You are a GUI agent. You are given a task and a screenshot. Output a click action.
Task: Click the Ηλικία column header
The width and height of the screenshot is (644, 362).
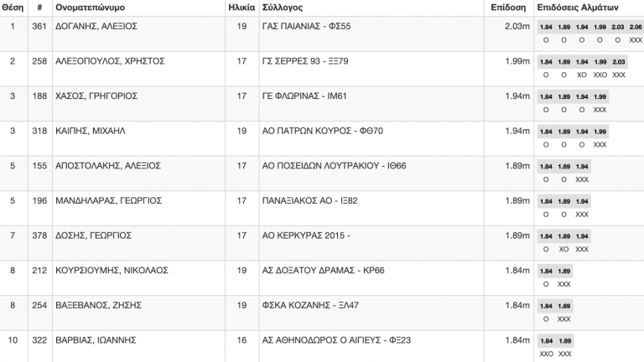point(241,8)
